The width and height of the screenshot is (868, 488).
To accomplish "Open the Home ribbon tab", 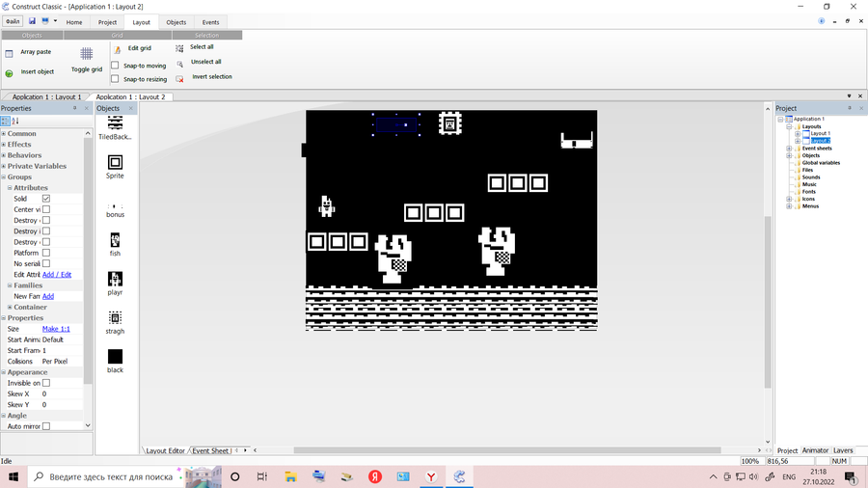I will pyautogui.click(x=74, y=22).
